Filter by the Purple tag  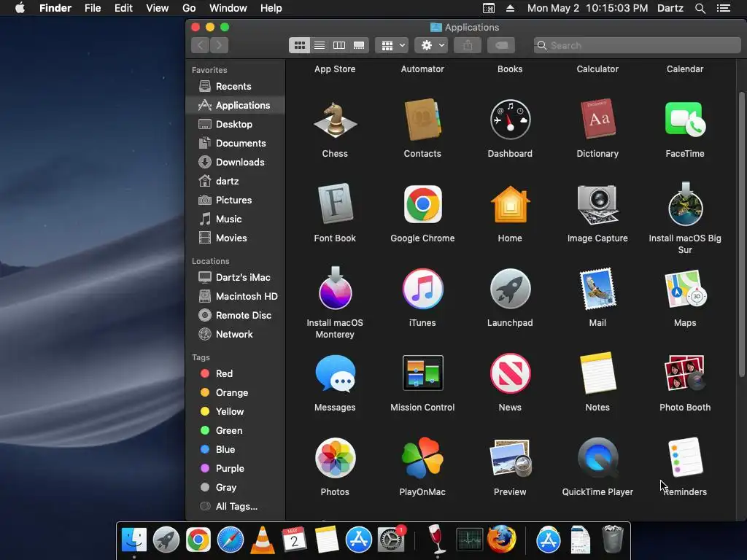click(236, 469)
